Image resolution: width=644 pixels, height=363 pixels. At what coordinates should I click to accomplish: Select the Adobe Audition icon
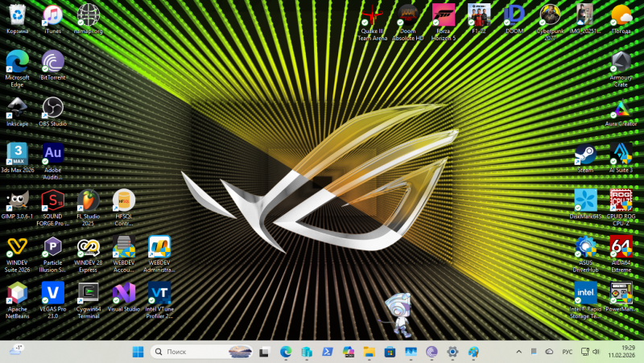(x=53, y=155)
